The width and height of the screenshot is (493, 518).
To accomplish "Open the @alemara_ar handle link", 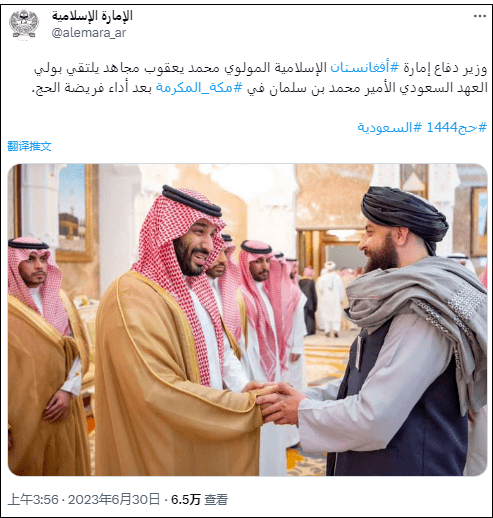I will (88, 33).
